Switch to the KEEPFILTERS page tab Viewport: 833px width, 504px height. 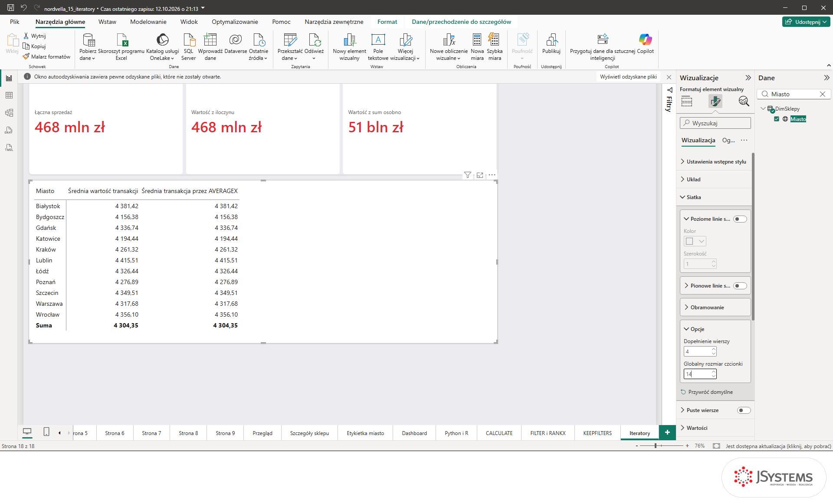[x=597, y=433]
